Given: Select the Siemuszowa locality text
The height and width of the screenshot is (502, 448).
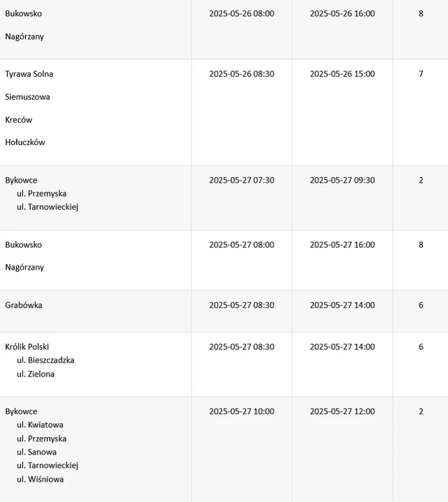Looking at the screenshot, I should point(27,97).
